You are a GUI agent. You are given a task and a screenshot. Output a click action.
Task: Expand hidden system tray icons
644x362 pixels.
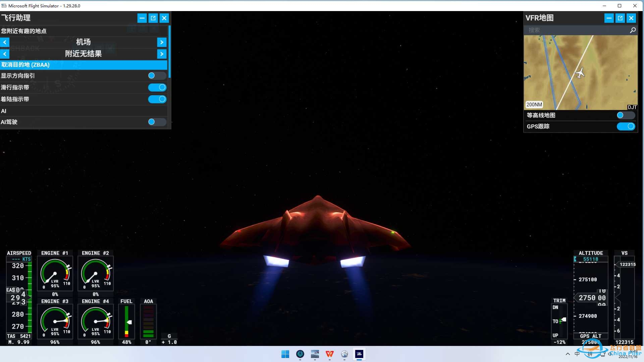pos(568,354)
